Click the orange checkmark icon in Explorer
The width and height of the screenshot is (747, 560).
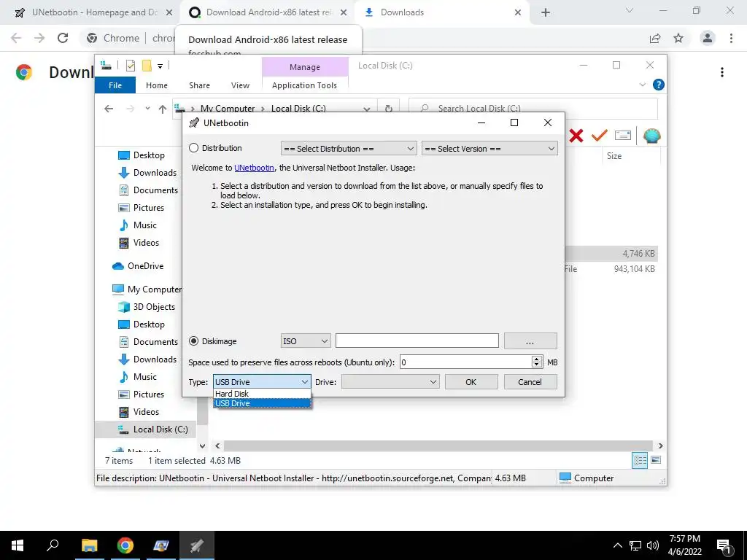pos(600,136)
